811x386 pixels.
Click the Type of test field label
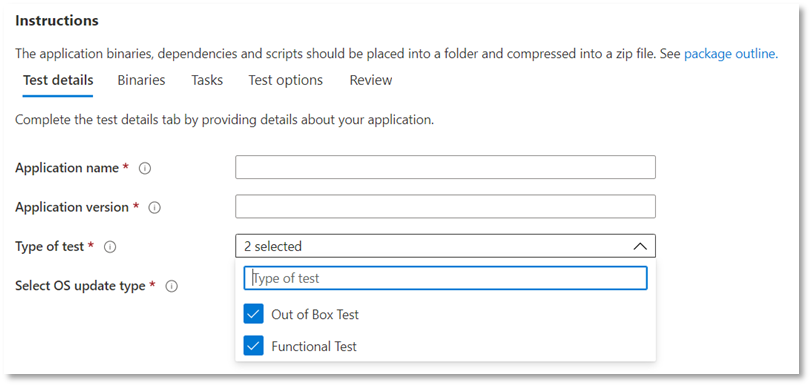click(49, 247)
